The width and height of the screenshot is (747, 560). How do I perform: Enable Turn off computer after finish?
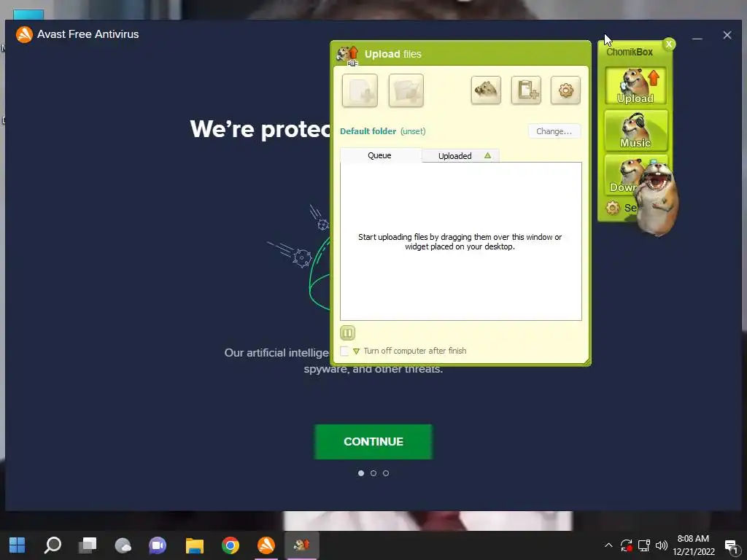344,351
